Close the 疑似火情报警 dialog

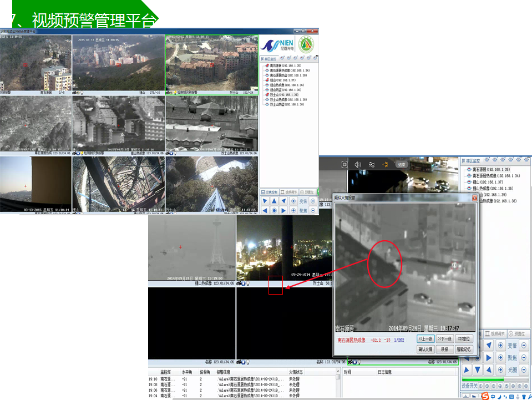pos(474,198)
